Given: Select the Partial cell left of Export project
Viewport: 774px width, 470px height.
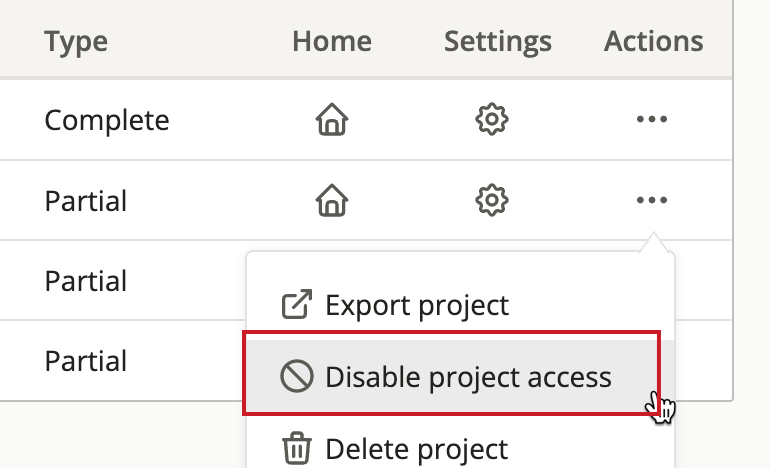Looking at the screenshot, I should pos(86,281).
